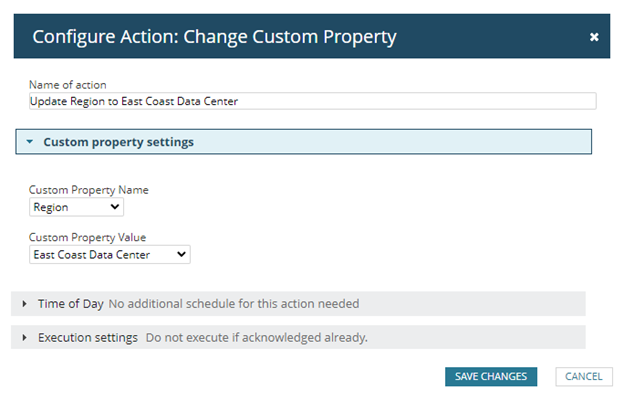Open the Region custom property name dropdown
The height and width of the screenshot is (401, 624).
tap(76, 207)
